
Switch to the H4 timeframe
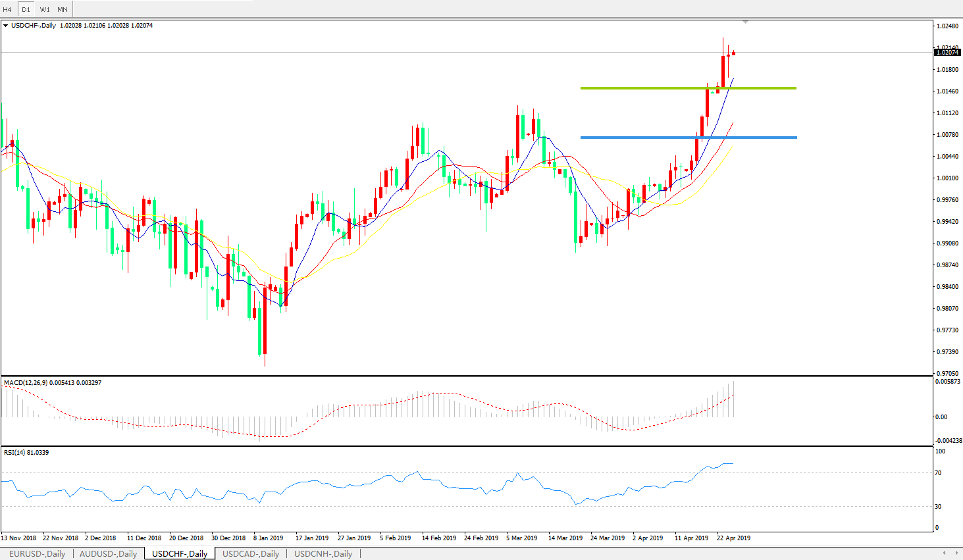(x=8, y=9)
